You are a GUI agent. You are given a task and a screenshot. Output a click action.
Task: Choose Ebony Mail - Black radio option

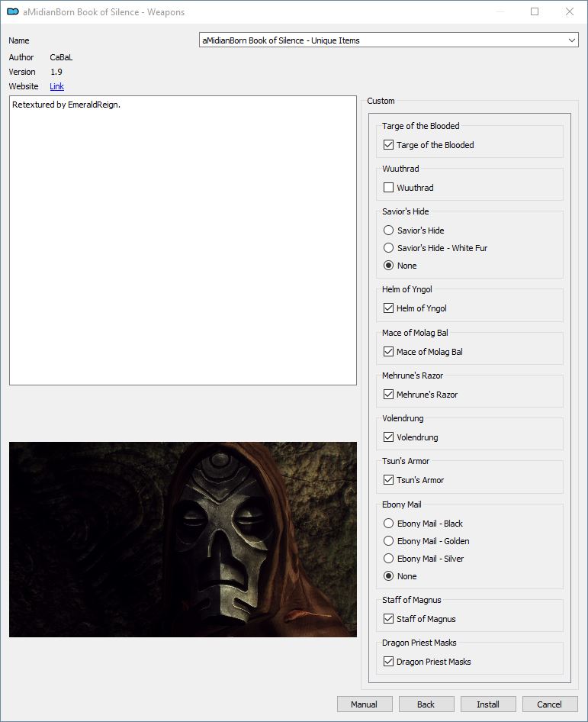click(x=388, y=524)
